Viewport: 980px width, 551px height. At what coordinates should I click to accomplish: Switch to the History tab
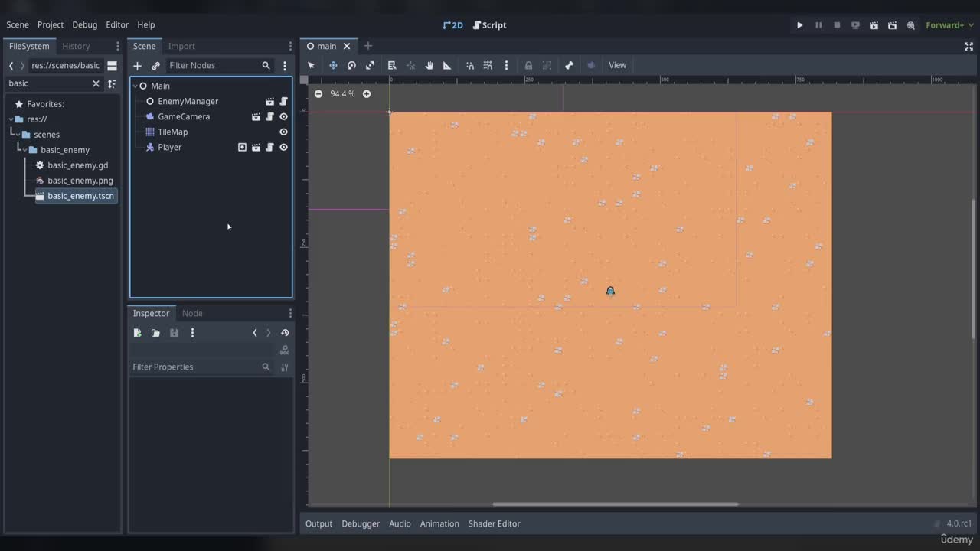76,46
